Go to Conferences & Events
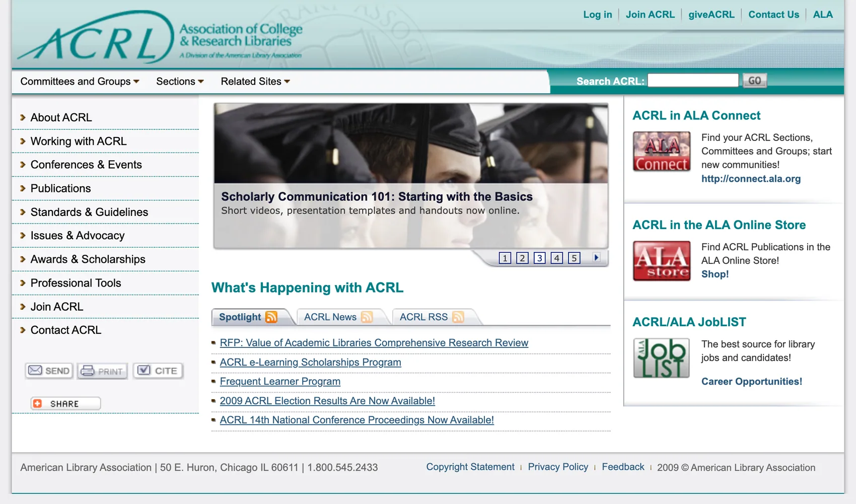Screen dimensions: 856x504 tap(86, 165)
